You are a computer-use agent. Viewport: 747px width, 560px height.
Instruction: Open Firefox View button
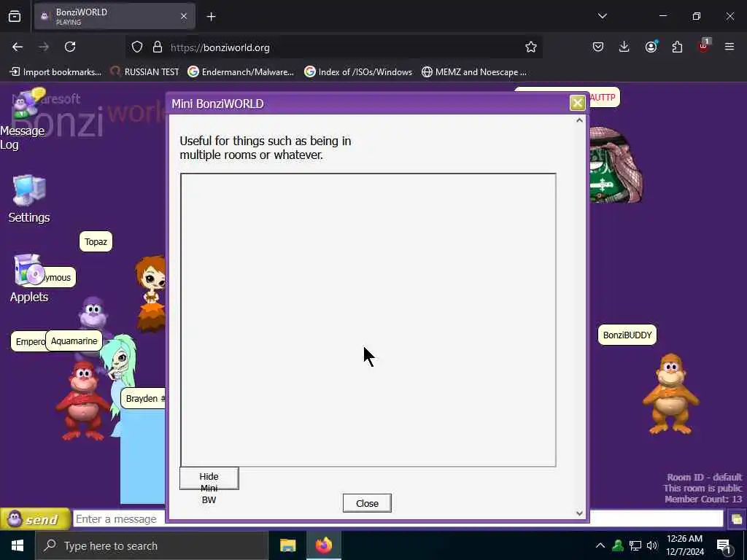coord(15,16)
